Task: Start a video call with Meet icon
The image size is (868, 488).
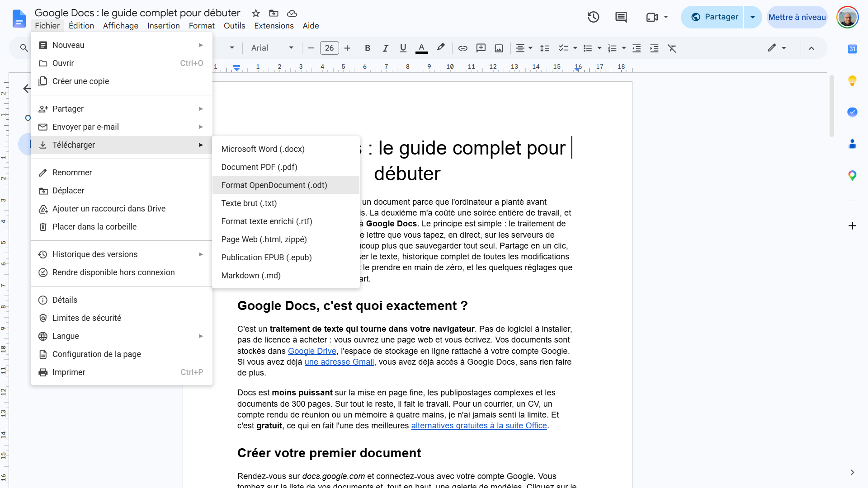Action: (x=652, y=17)
